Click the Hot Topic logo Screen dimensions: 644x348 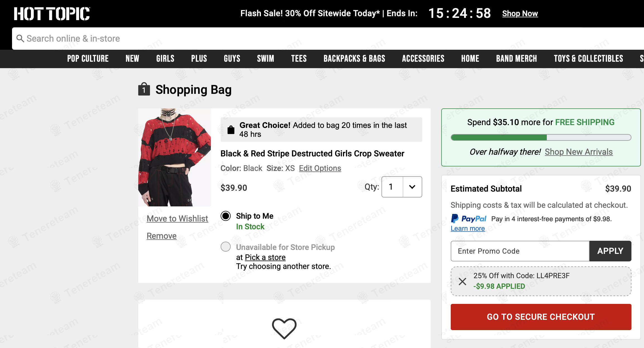tap(52, 14)
